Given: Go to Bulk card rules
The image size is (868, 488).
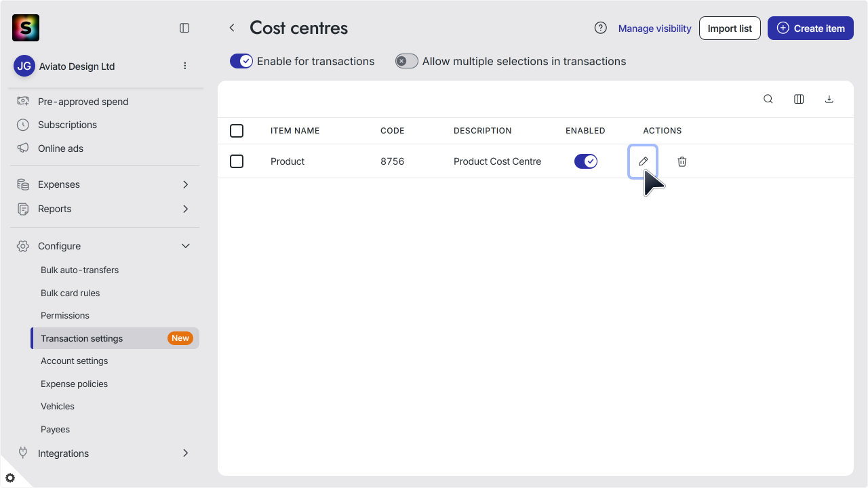Looking at the screenshot, I should [x=70, y=293].
